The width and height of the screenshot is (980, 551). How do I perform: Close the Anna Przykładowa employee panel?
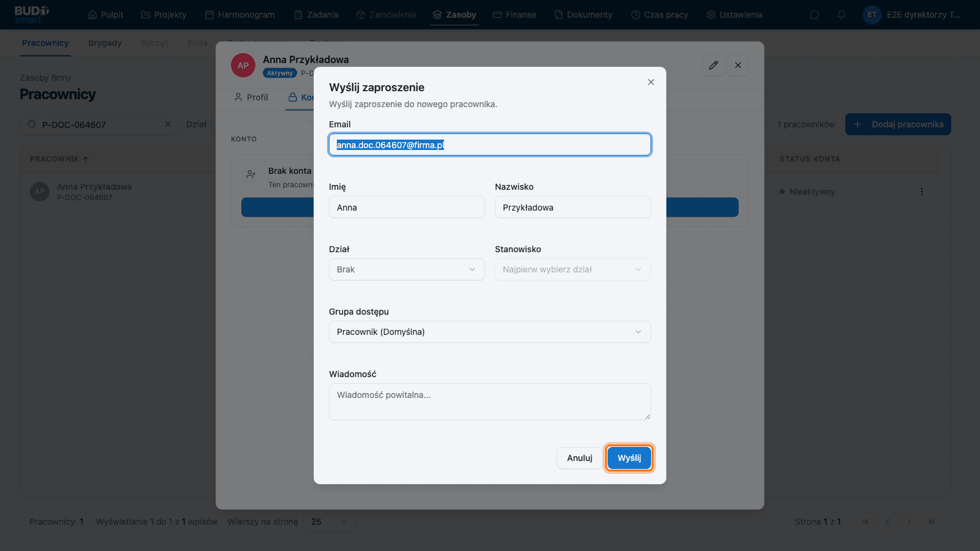pos(738,66)
